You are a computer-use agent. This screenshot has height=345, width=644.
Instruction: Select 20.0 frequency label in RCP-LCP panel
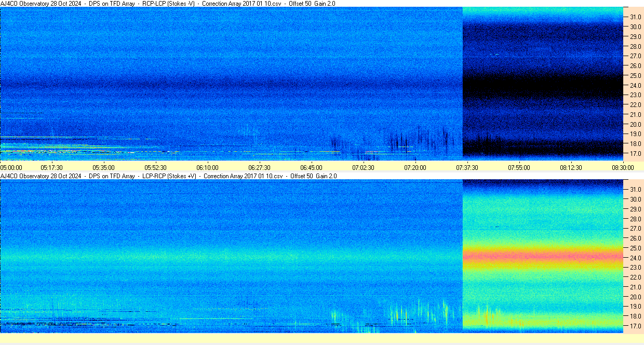pos(636,124)
